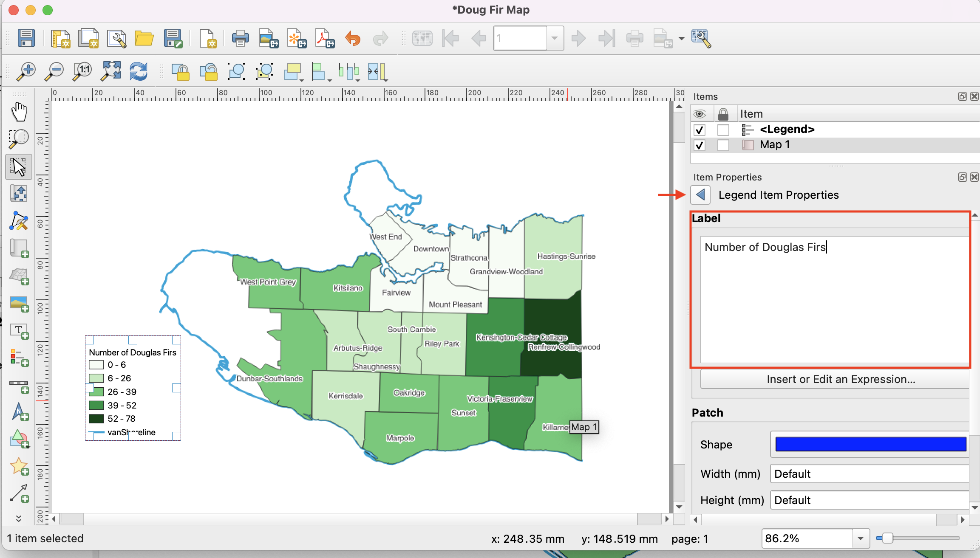Screen dimensions: 980x558
Task: Open the zoom percentage dropdown
Action: click(861, 538)
